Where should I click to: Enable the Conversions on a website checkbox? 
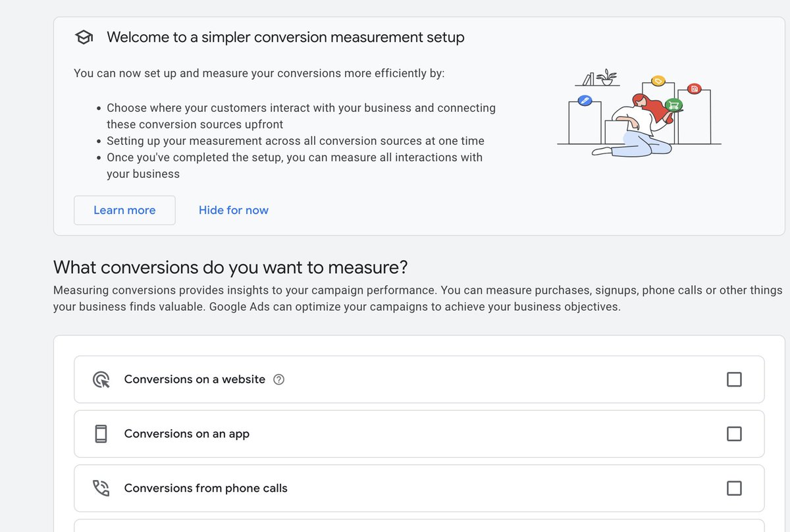click(x=734, y=379)
